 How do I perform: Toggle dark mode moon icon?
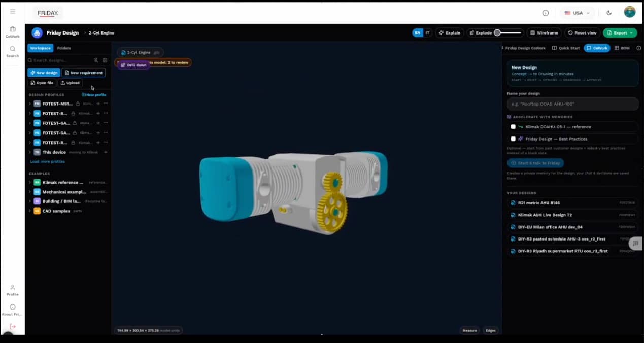(x=609, y=13)
